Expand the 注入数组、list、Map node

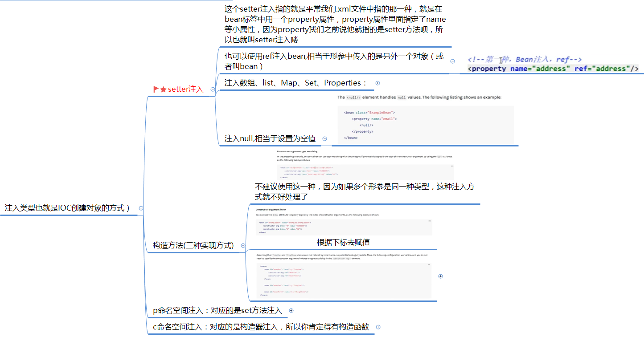377,83
